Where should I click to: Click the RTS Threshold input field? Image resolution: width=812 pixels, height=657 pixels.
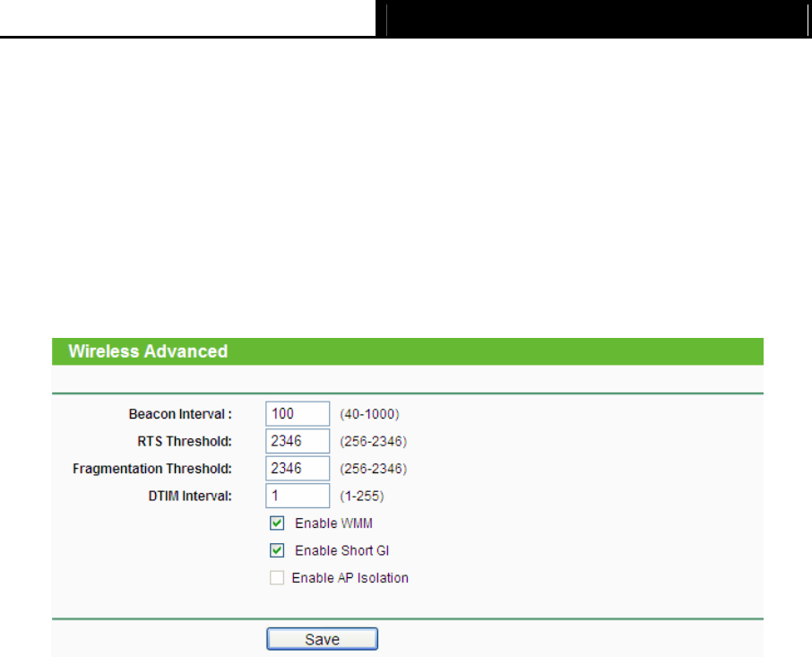(x=298, y=441)
